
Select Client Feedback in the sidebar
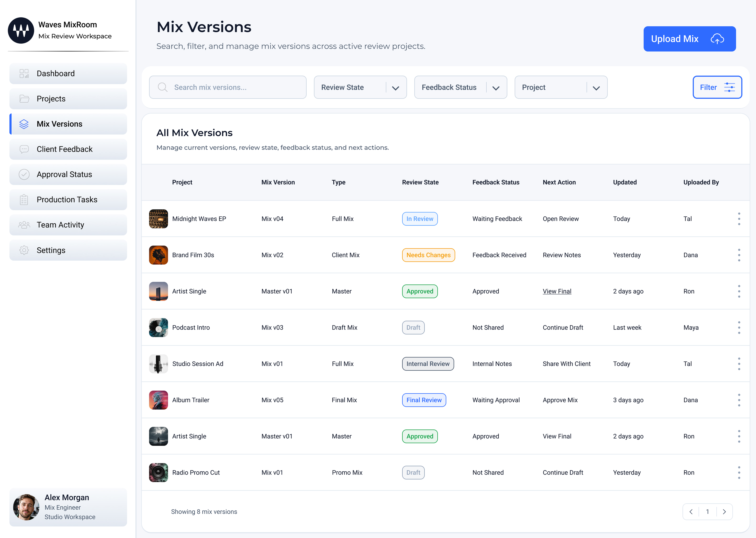68,149
